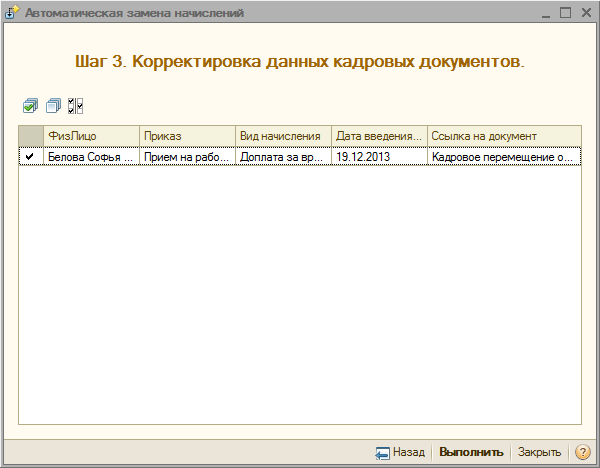Select the date cell 19.12.2013
The height and width of the screenshot is (468, 600).
pos(378,157)
